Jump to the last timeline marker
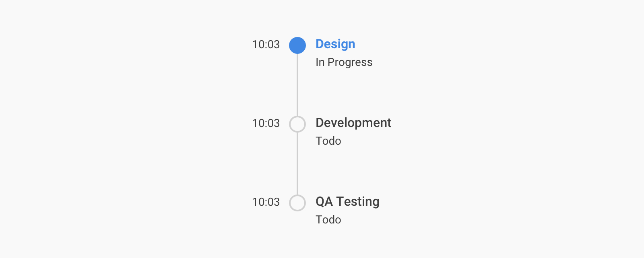The width and height of the screenshot is (644, 258). click(x=297, y=203)
